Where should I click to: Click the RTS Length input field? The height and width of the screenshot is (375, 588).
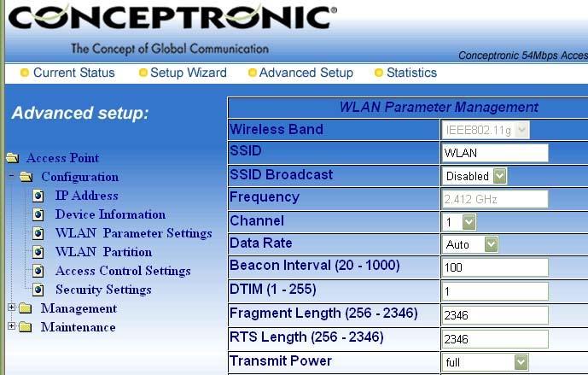[x=495, y=339]
